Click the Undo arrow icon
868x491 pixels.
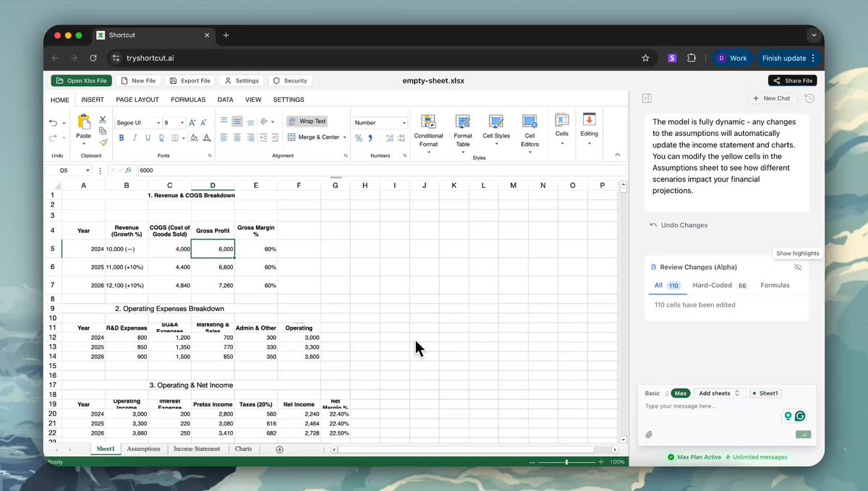[x=54, y=123]
